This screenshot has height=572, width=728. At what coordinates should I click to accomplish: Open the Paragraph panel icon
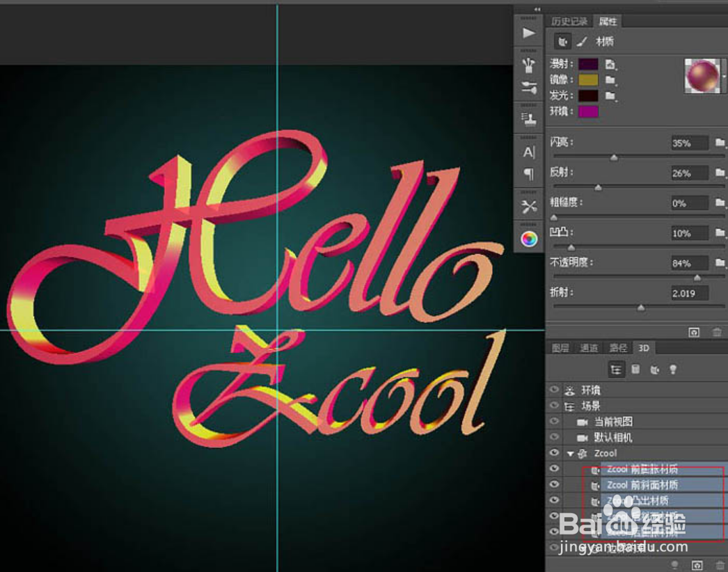(x=528, y=174)
